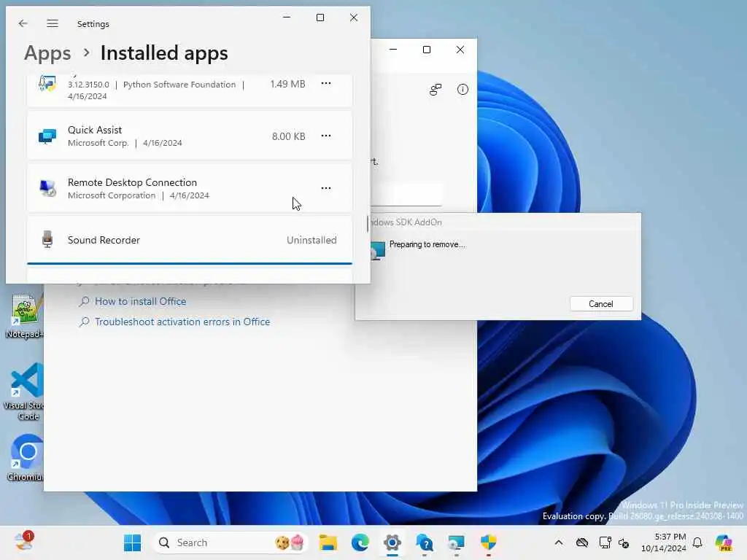Click the muted volume tray icon

pos(624,542)
